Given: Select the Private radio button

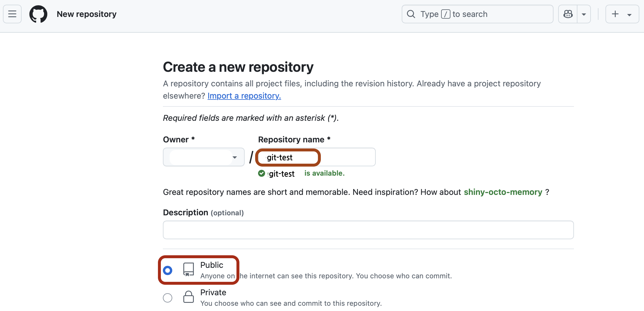Looking at the screenshot, I should click(168, 298).
